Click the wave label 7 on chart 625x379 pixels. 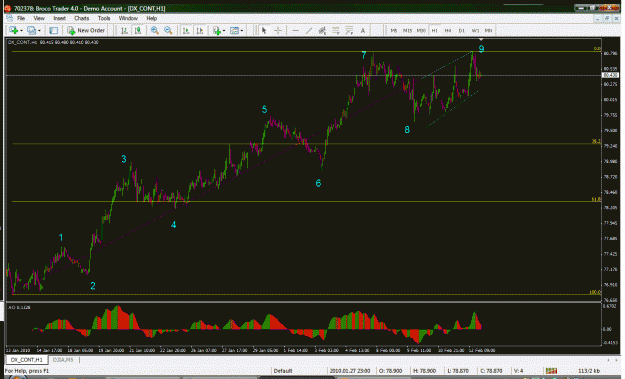(364, 55)
